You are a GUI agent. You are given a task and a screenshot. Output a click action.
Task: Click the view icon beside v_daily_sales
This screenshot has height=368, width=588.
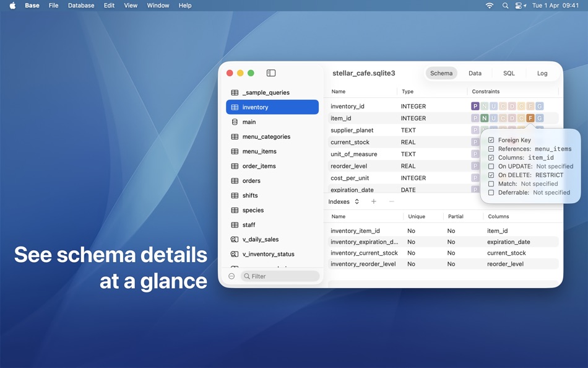point(233,239)
